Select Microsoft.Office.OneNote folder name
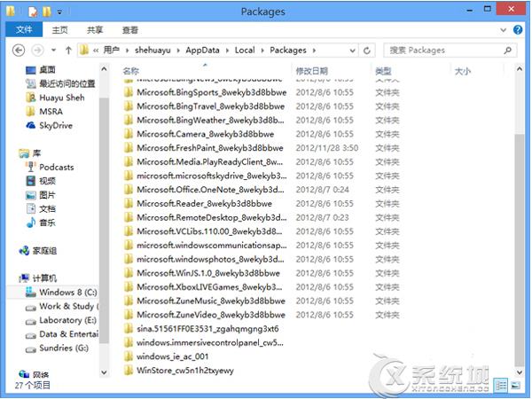The height and width of the screenshot is (399, 532). [210, 190]
